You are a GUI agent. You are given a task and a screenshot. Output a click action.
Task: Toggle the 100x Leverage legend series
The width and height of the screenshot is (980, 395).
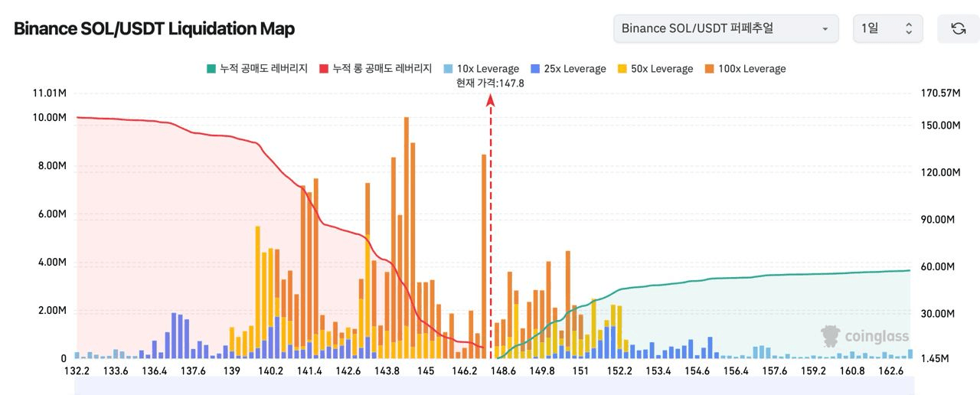(x=744, y=68)
